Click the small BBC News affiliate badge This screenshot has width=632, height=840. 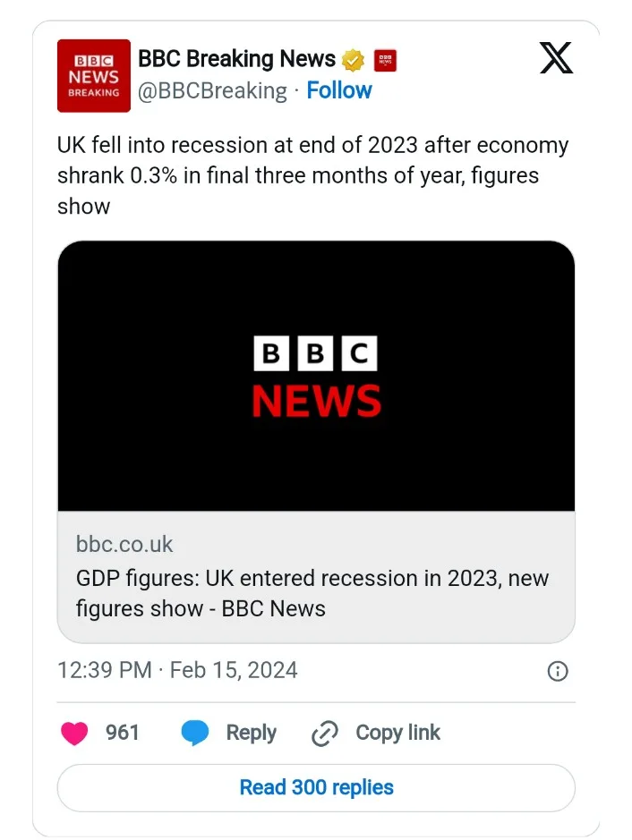click(385, 61)
